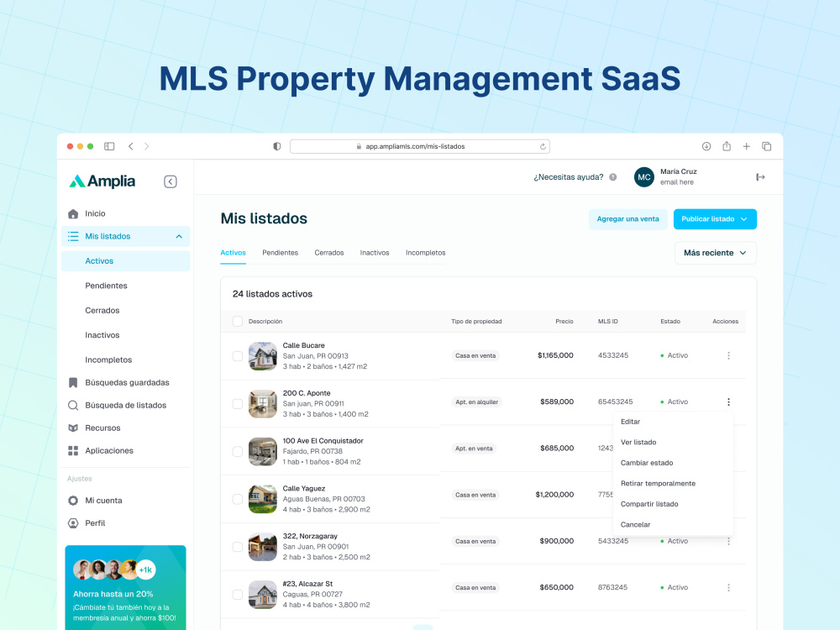Check the 322, Norzagaray listing checkbox
Viewport: 840px width, 630px height.
point(238,547)
